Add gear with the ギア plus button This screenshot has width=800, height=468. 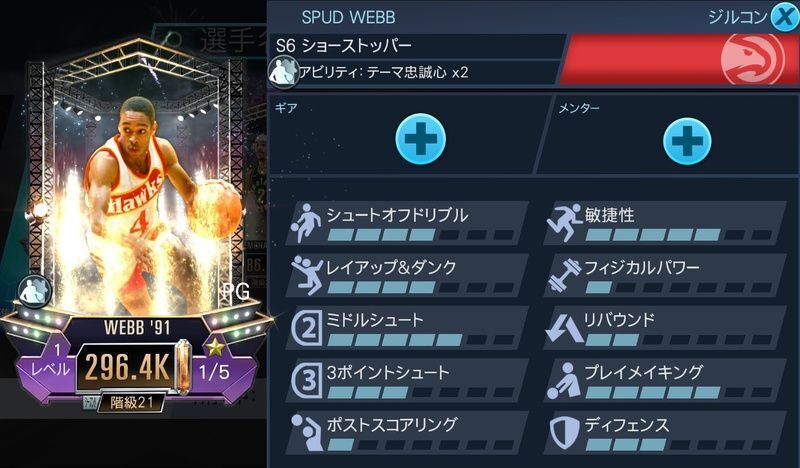point(420,139)
